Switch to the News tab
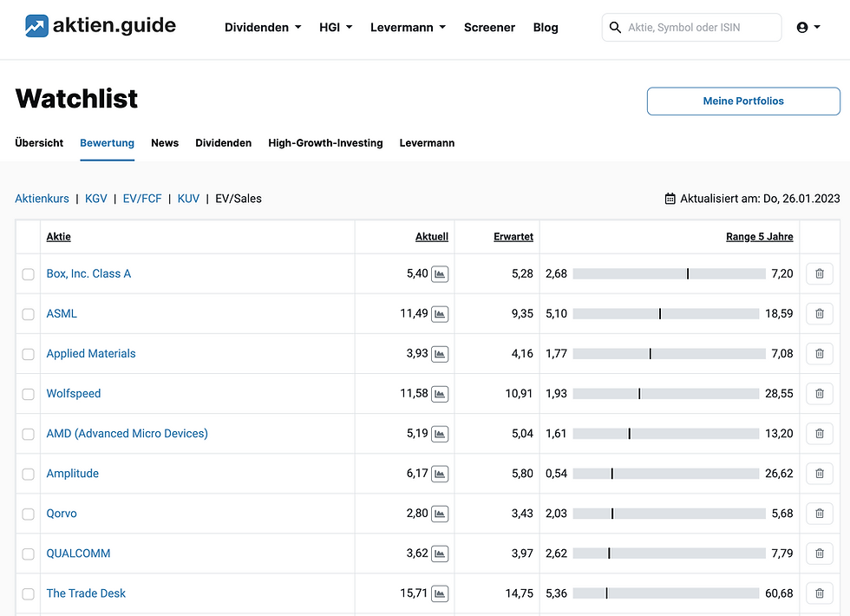850x616 pixels. pos(165,143)
